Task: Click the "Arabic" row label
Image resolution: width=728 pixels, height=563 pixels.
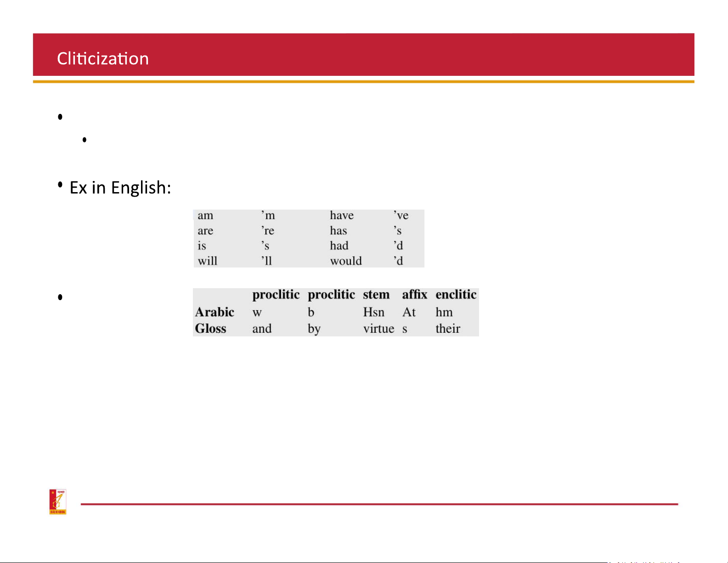Action: tap(214, 312)
